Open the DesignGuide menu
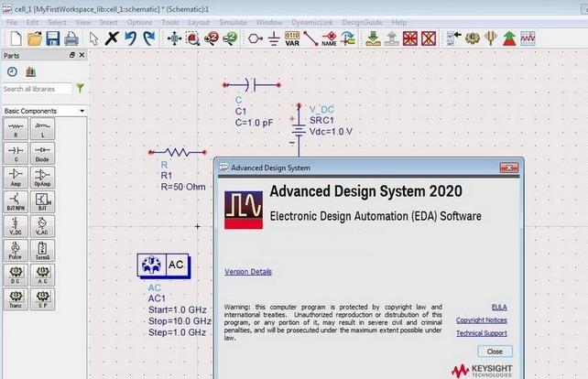 [x=363, y=23]
